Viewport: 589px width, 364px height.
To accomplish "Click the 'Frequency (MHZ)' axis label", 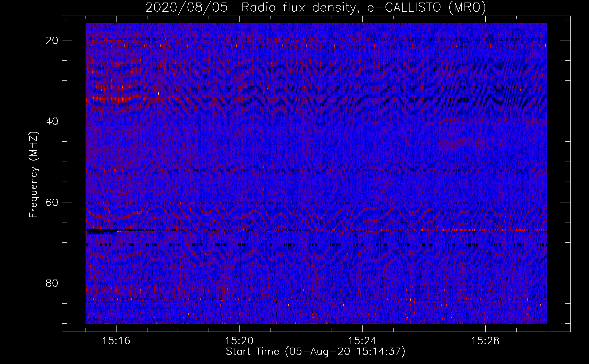I will [33, 175].
